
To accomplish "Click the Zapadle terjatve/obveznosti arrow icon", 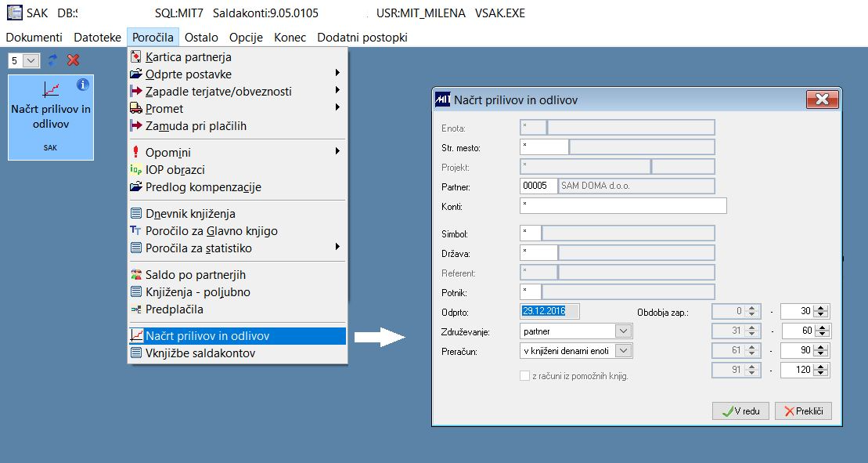I will click(x=135, y=92).
